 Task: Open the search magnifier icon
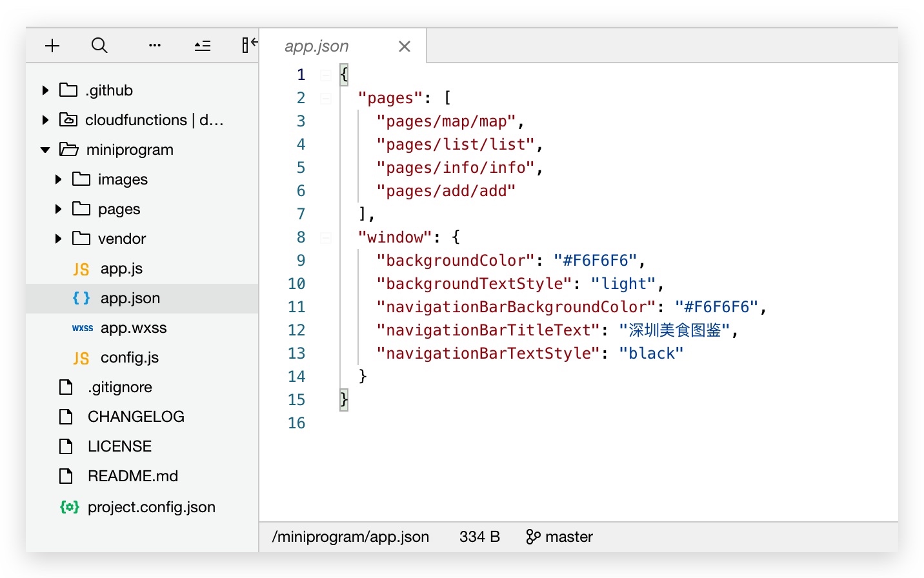point(99,45)
